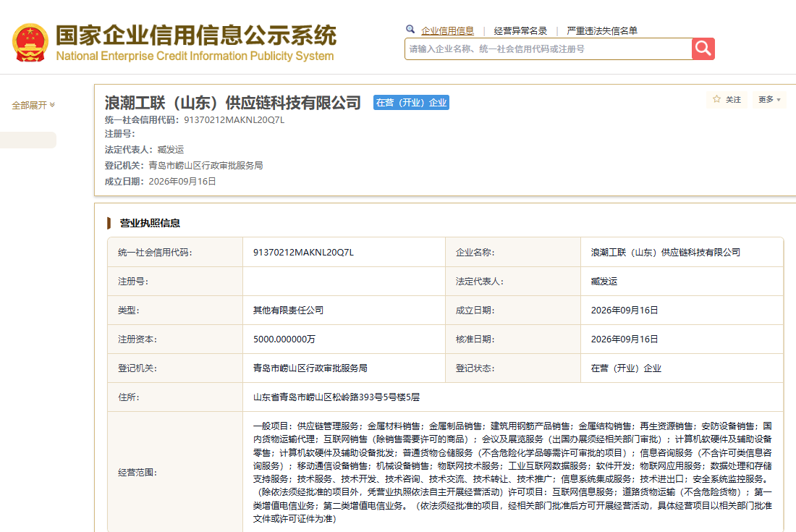The image size is (796, 532).
Task: Switch to 严重违法失信名单 tab
Action: (602, 31)
